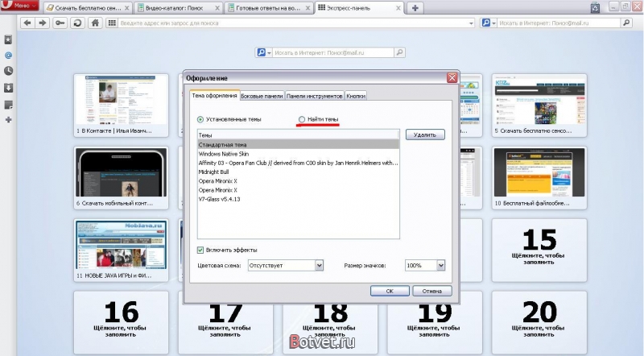This screenshot has width=644, height=356.
Task: Click top-right search input field
Action: click(559, 23)
